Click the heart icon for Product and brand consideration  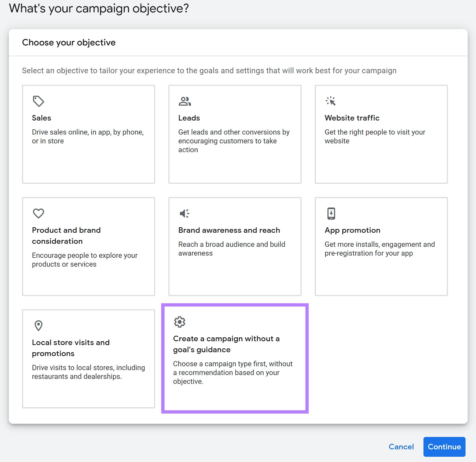click(x=38, y=213)
